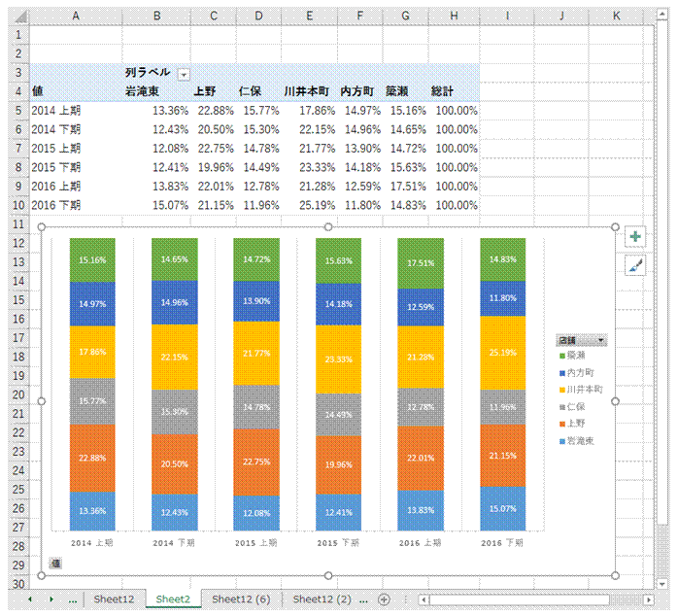
Task: Click orange 上野 segment in 2014 上期 bar
Action: pyautogui.click(x=92, y=458)
